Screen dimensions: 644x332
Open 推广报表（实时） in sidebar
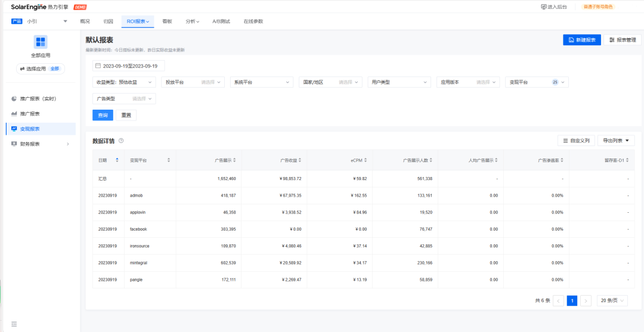(x=41, y=99)
